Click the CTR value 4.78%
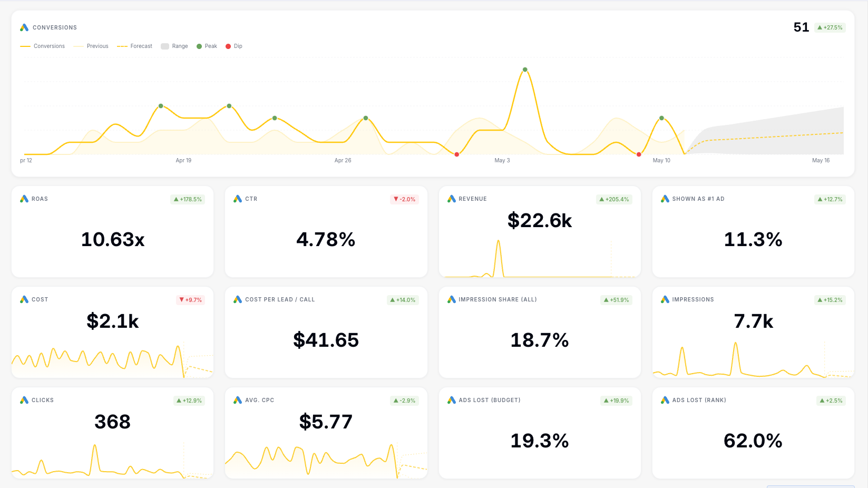The height and width of the screenshot is (488, 868). click(326, 239)
